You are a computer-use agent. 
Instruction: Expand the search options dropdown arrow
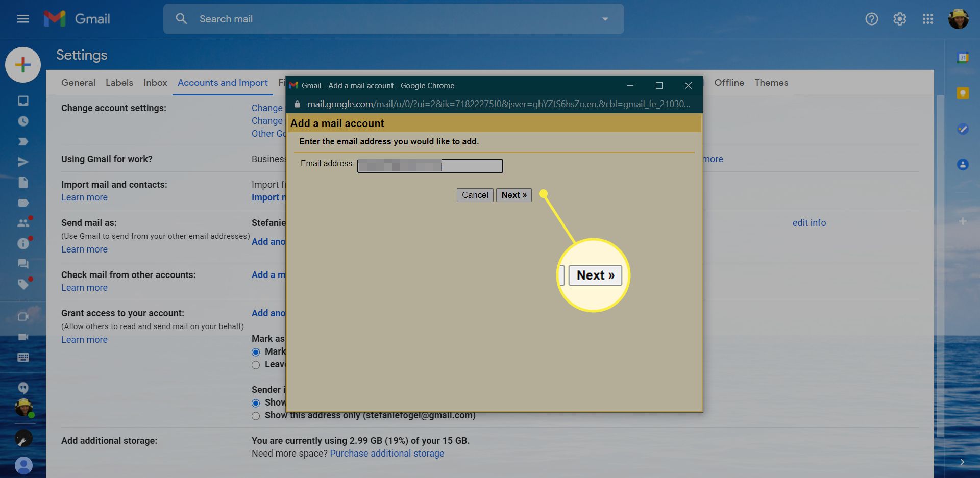click(x=605, y=19)
